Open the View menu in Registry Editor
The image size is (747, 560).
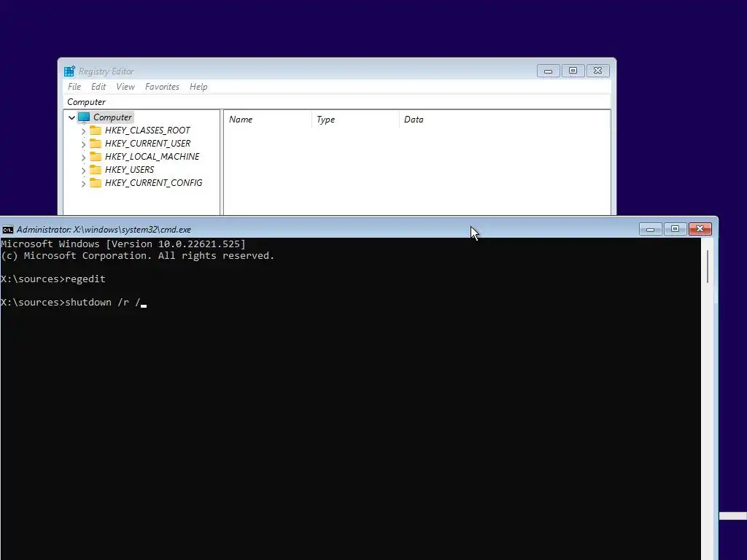pyautogui.click(x=125, y=87)
